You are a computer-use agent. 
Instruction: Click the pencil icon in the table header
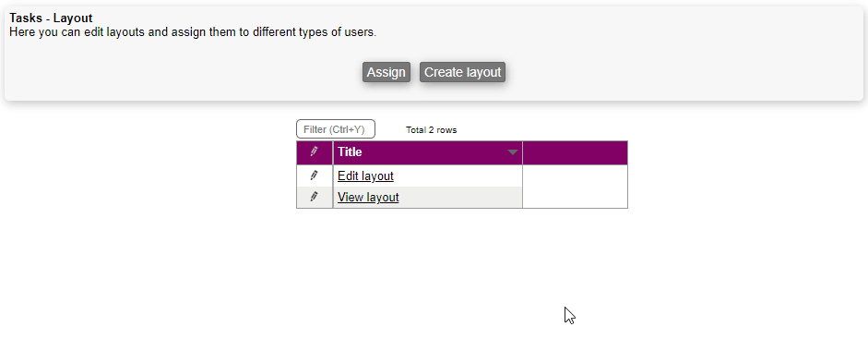314,151
